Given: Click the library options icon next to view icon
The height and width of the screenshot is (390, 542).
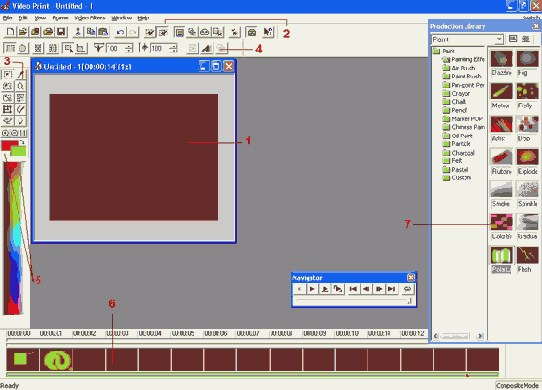Looking at the screenshot, I should pyautogui.click(x=526, y=39).
